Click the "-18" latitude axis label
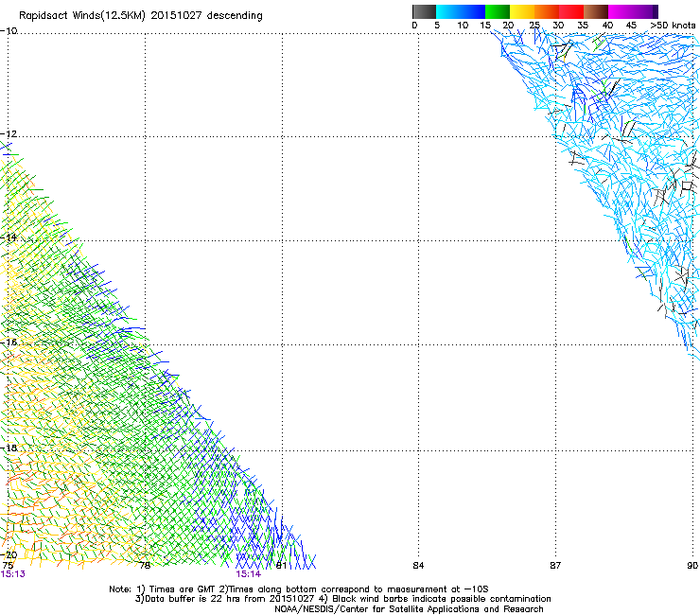Viewport: 700px width, 615px height. pyautogui.click(x=9, y=448)
